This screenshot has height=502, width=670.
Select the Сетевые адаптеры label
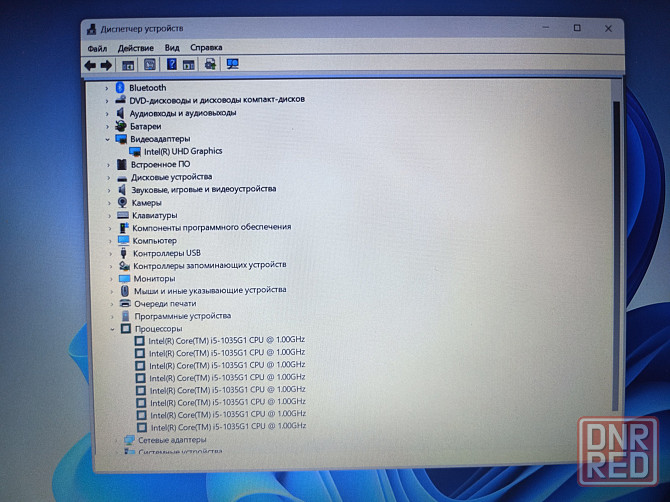[x=172, y=440]
